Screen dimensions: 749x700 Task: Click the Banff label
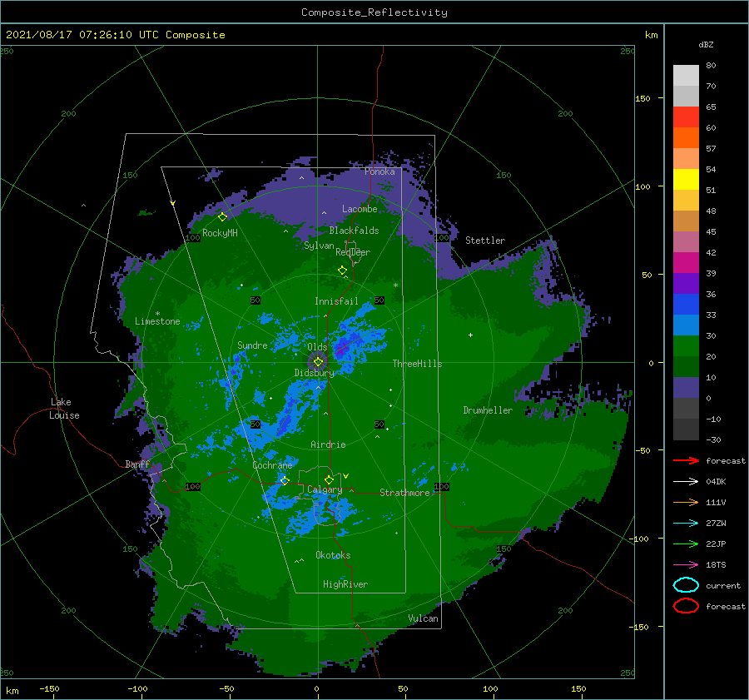(x=137, y=464)
